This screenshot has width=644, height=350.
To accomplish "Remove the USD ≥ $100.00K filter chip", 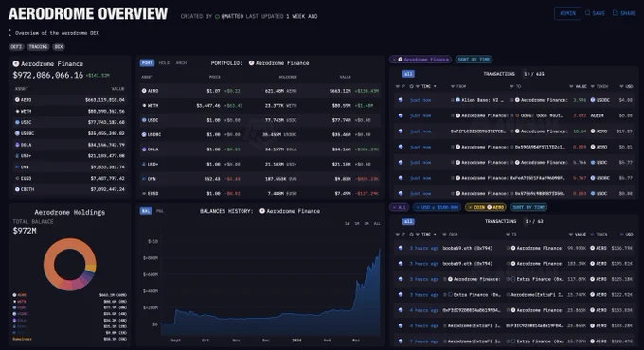I will [x=418, y=207].
